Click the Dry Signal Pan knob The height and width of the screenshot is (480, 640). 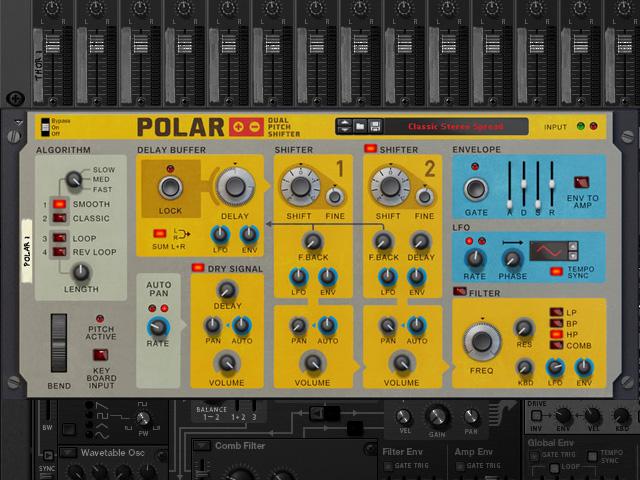(213, 325)
